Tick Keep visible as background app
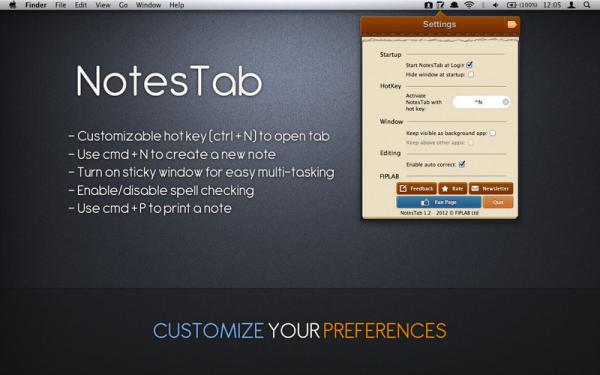The width and height of the screenshot is (600, 375). 492,133
